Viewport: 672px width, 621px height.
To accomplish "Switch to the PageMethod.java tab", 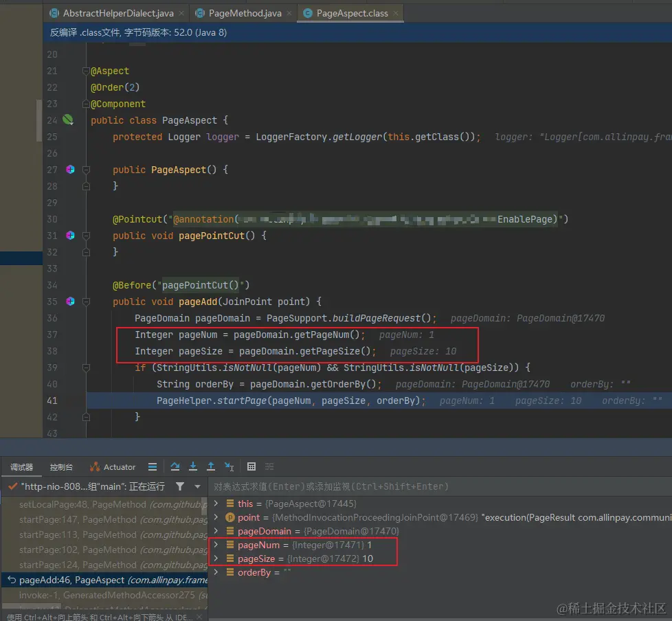I will pos(244,13).
